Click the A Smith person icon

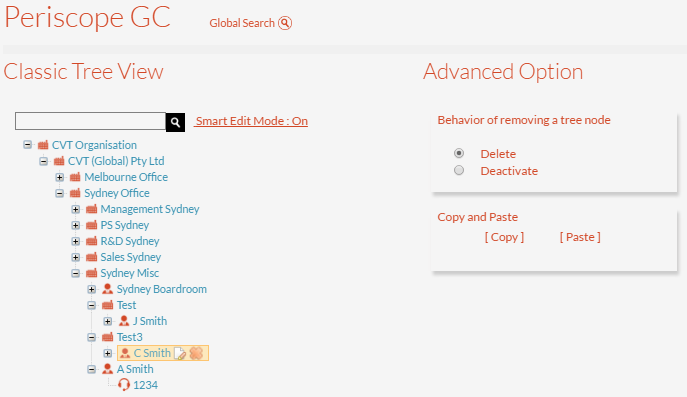point(107,369)
